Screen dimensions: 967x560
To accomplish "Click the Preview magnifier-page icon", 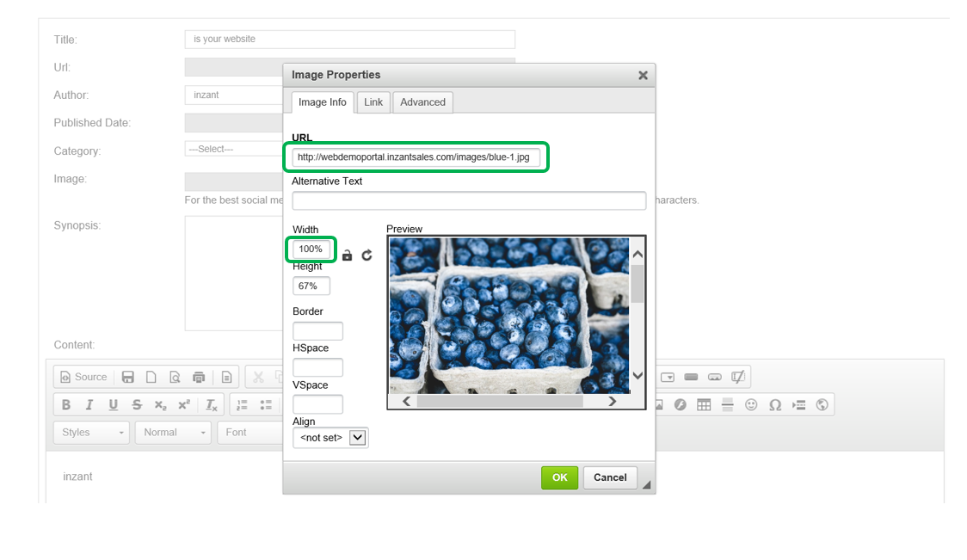I will 176,377.
